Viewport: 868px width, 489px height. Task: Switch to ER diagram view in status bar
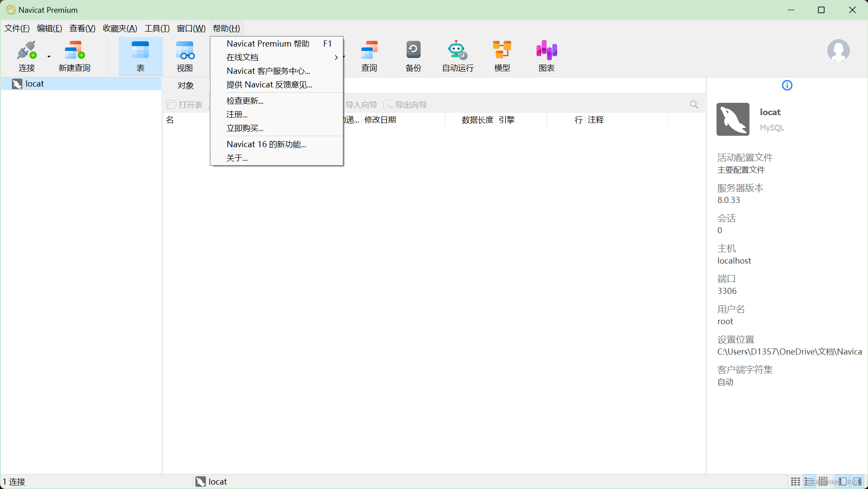point(823,482)
